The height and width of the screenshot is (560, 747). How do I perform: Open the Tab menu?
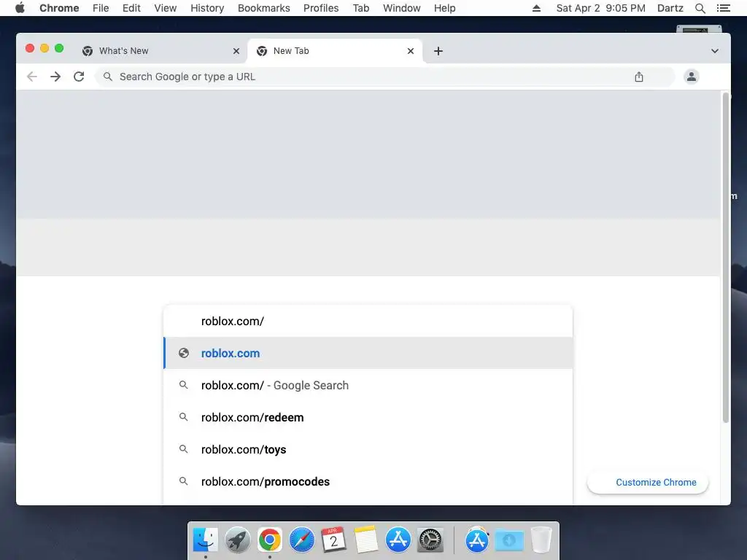click(x=361, y=8)
